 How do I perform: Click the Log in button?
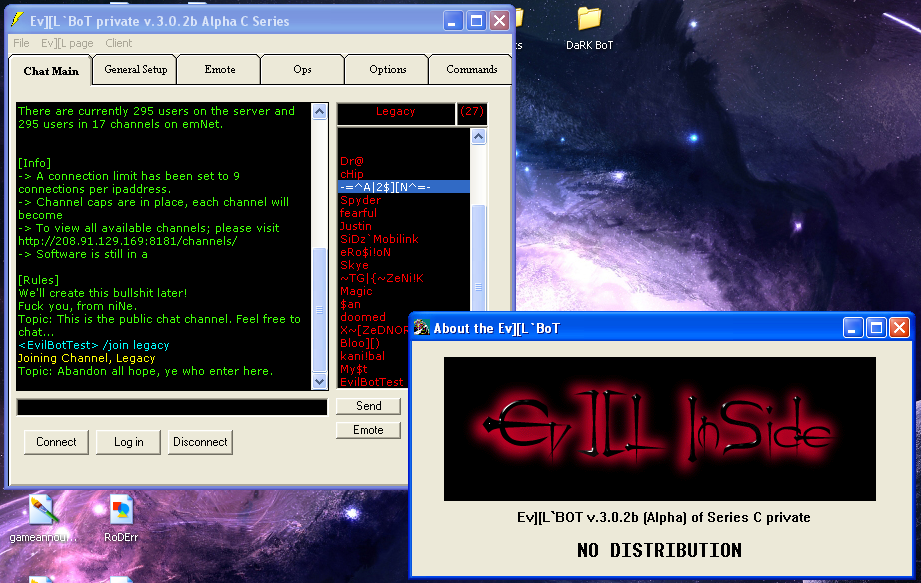128,442
